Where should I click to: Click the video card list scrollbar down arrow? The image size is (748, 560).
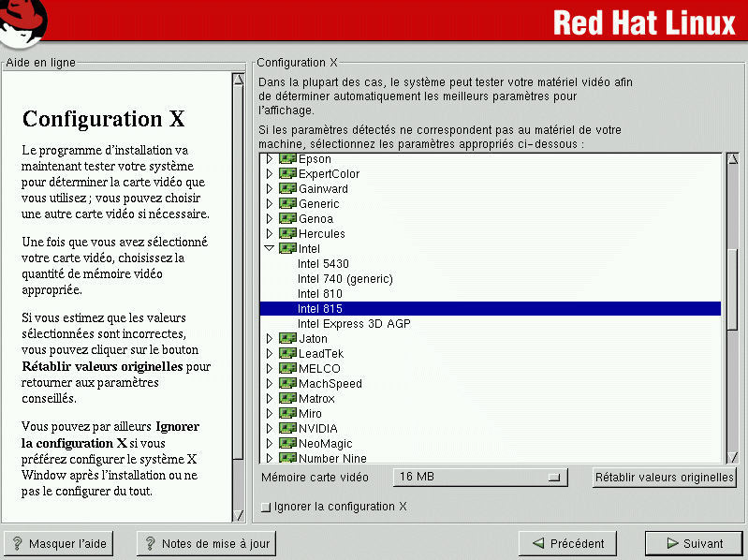click(x=732, y=456)
